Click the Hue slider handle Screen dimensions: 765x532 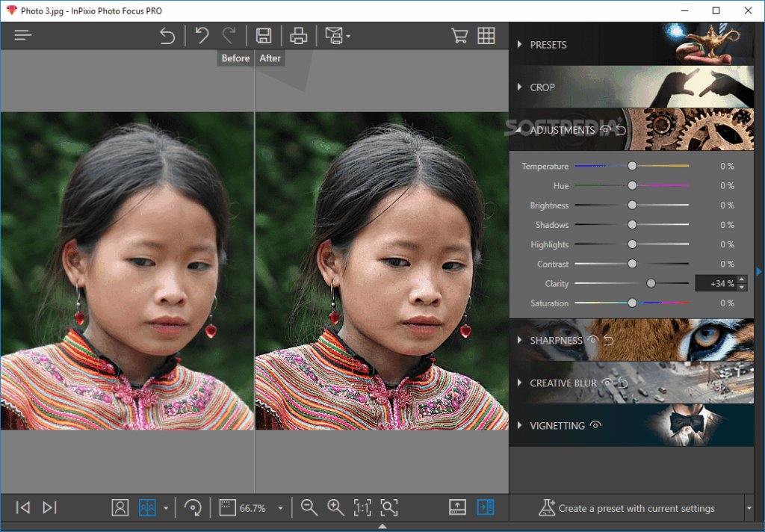coord(632,185)
